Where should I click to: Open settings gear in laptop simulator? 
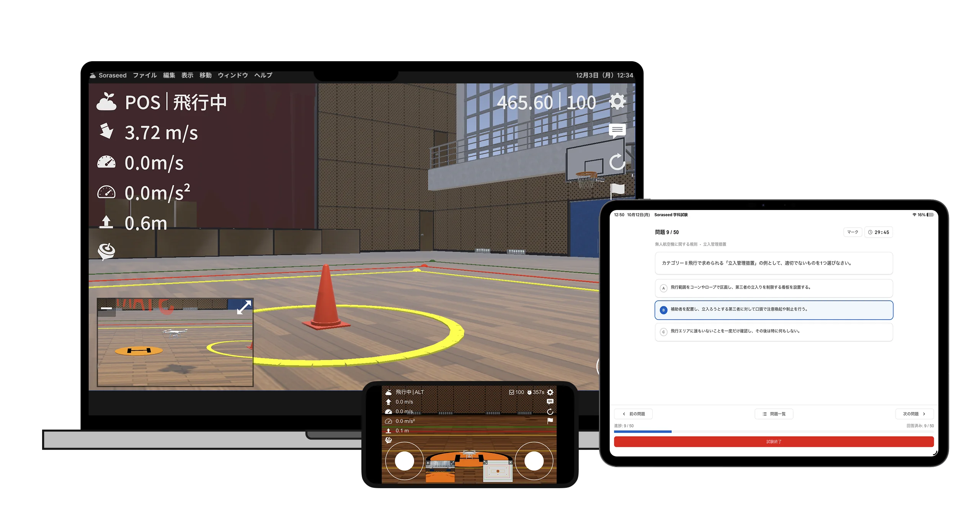(x=617, y=101)
